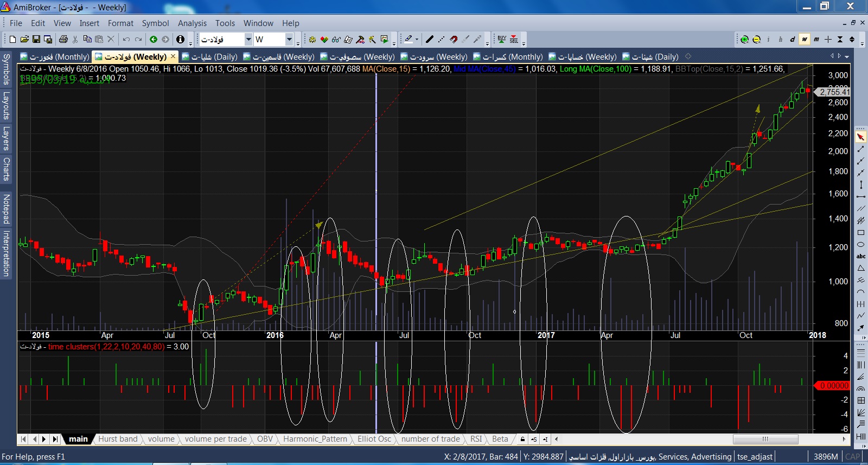Zoom out with yellow magnifier icon
The height and width of the screenshot is (465, 868).
pos(756,39)
